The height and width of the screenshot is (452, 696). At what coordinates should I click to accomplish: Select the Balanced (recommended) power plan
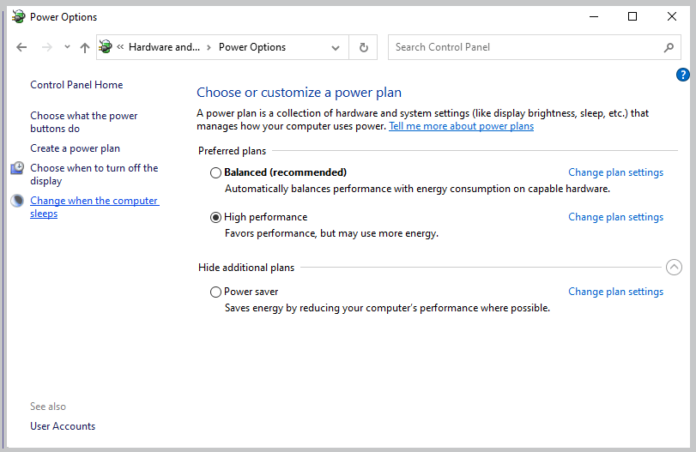tap(216, 172)
